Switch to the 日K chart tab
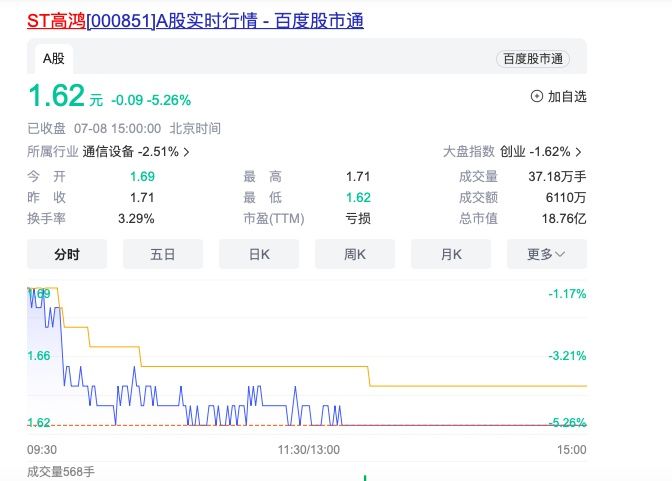This screenshot has height=481, width=672. pyautogui.click(x=259, y=254)
